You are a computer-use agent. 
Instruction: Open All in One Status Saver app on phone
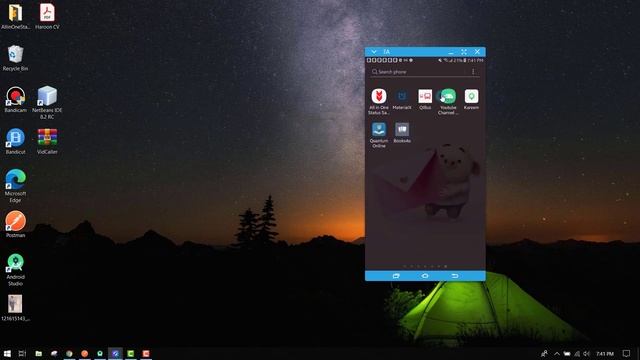(x=379, y=102)
